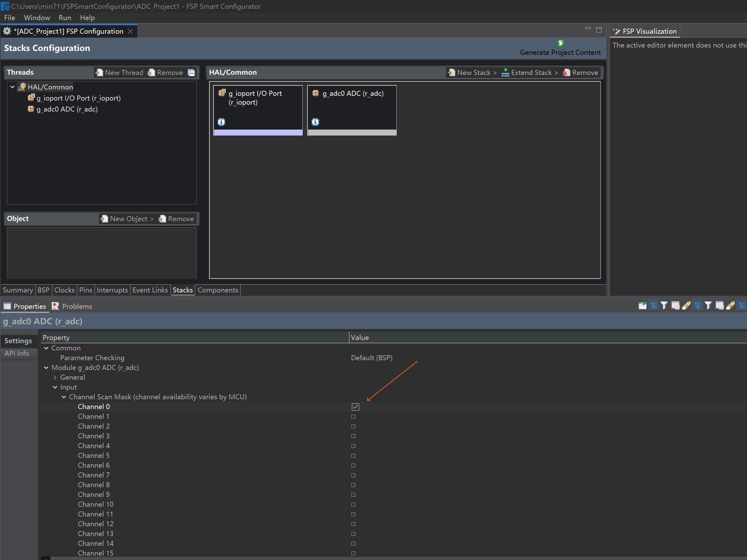Click the Default (BSP) Parameter Checking value
Screen dimensions: 747x560
click(x=371, y=358)
